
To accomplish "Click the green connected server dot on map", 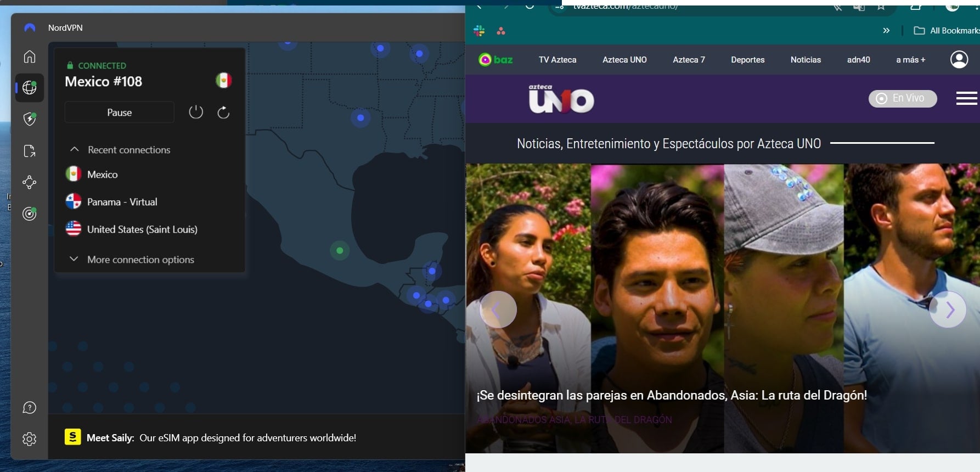I will [340, 251].
